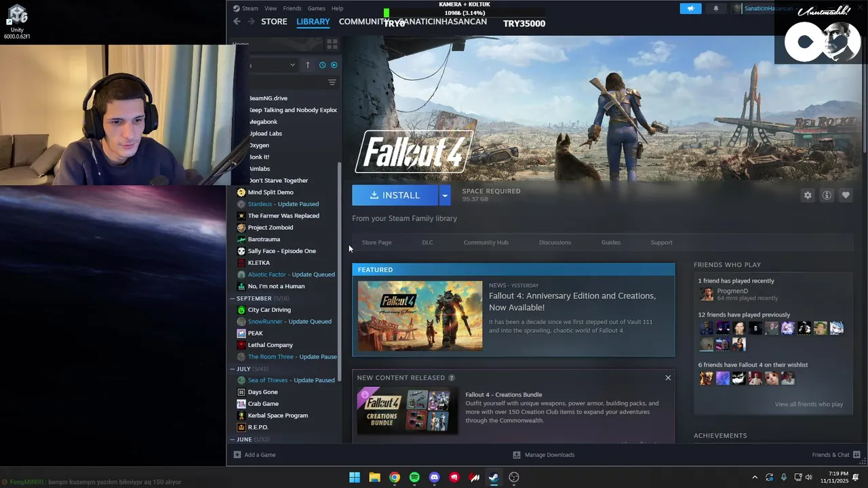Switch to the STORE section
The image size is (868, 488).
tap(274, 22)
